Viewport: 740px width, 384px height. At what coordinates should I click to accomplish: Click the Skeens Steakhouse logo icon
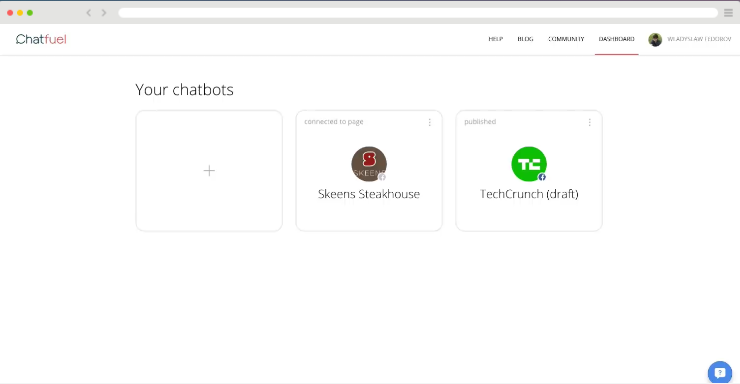(x=369, y=164)
